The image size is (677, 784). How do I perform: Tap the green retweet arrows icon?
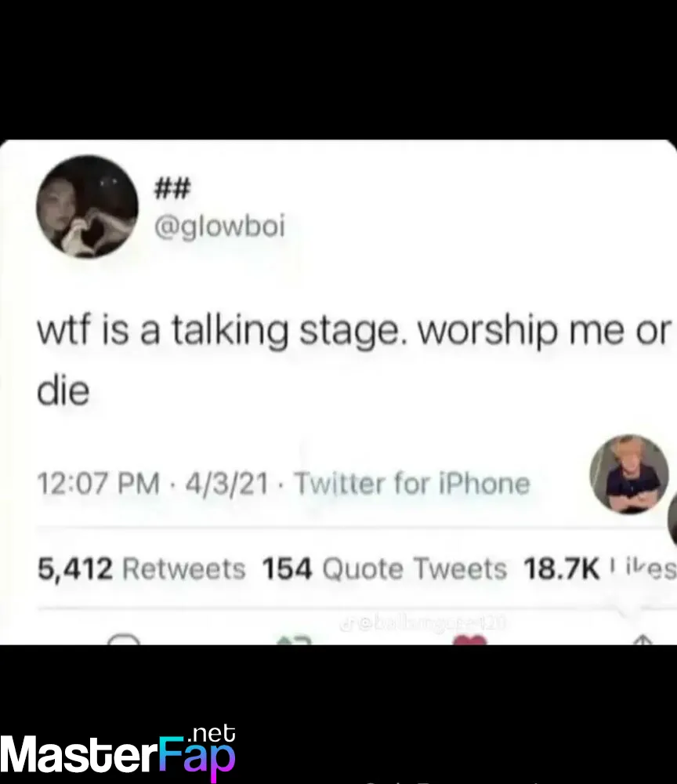pyautogui.click(x=295, y=640)
